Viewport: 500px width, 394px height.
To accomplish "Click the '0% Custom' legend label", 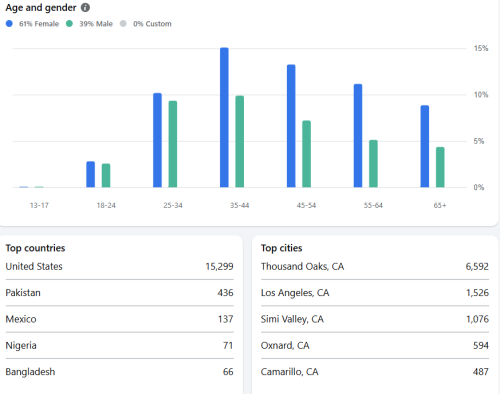I will [x=152, y=24].
